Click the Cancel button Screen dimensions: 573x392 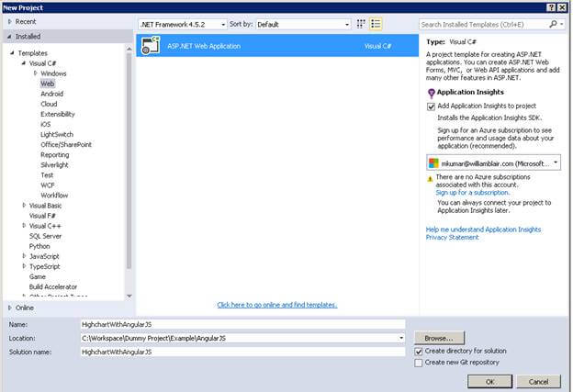tap(538, 381)
